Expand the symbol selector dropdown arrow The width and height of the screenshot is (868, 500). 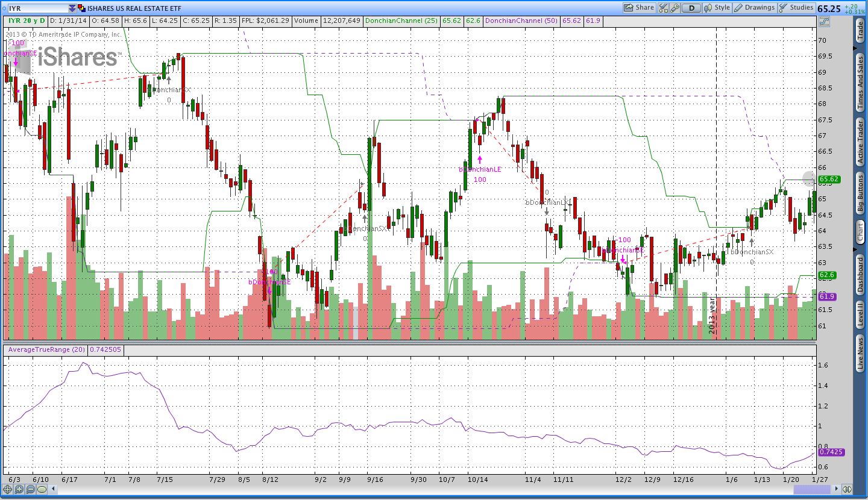[x=72, y=8]
